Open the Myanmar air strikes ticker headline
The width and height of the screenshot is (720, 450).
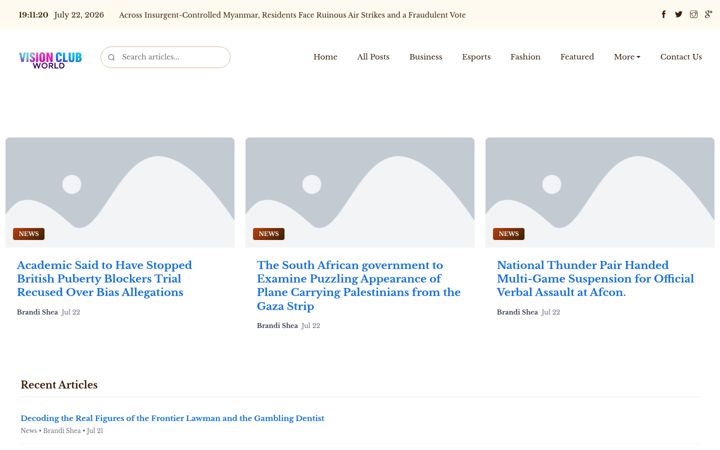click(292, 15)
